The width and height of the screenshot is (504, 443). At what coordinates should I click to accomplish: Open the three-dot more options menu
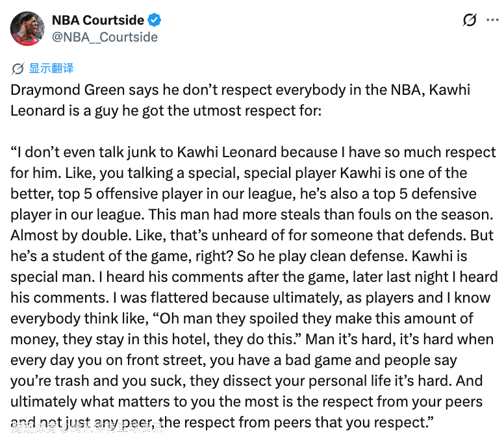pos(493,20)
